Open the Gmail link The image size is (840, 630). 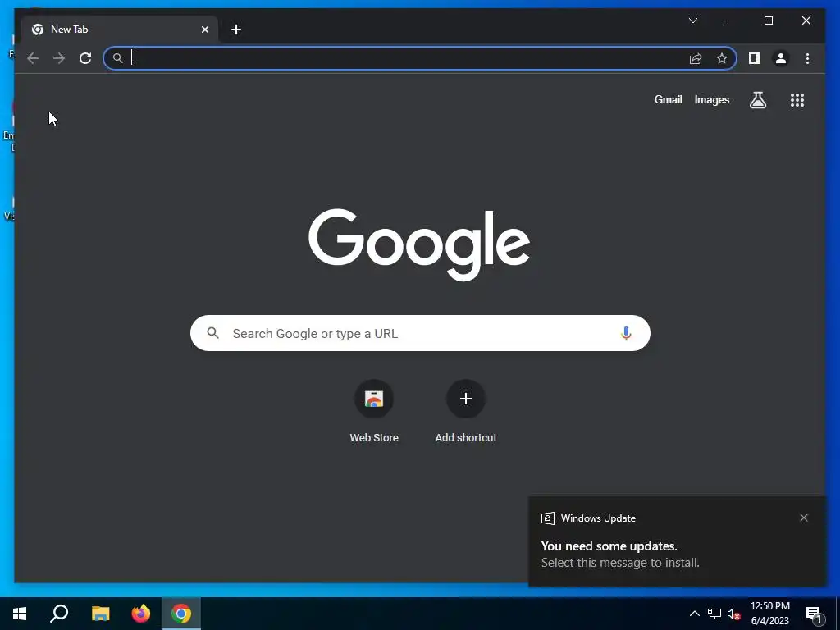(668, 99)
